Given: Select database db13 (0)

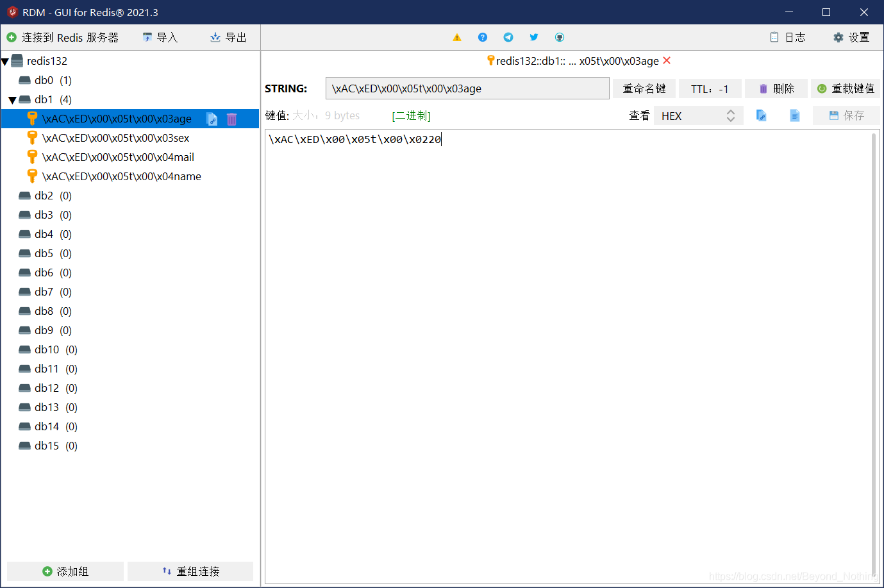Looking at the screenshot, I should coord(56,407).
